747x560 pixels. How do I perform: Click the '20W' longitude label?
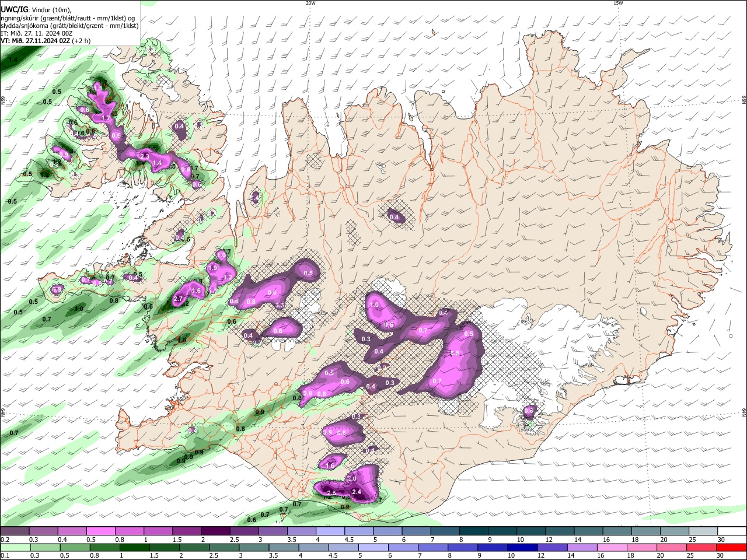click(310, 3)
